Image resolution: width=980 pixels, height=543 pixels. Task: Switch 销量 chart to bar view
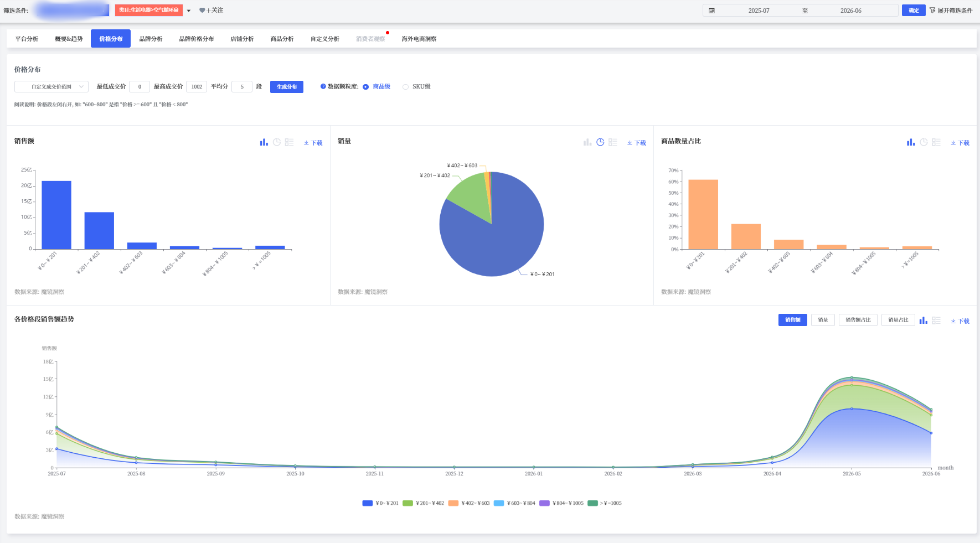[587, 142]
